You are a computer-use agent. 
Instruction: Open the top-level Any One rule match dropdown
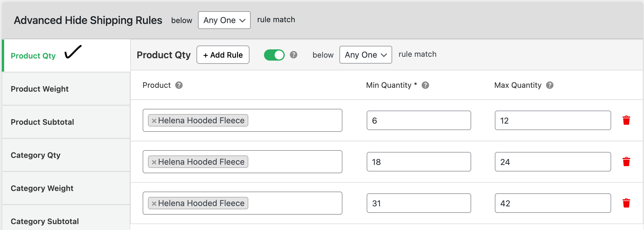[x=224, y=20]
